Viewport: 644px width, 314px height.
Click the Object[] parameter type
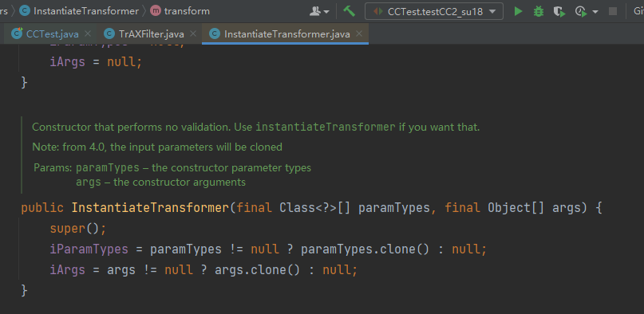pos(516,208)
